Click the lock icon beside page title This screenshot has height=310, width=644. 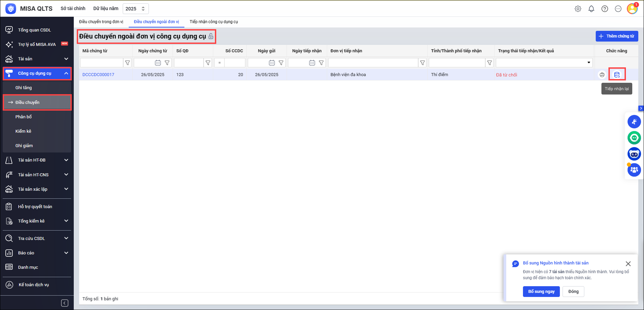[x=211, y=36]
